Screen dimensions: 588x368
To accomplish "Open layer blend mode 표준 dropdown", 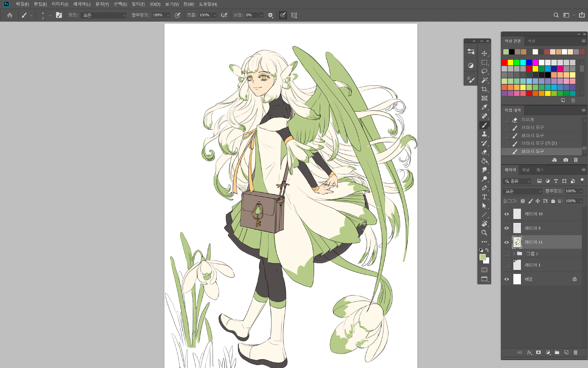I will (522, 191).
